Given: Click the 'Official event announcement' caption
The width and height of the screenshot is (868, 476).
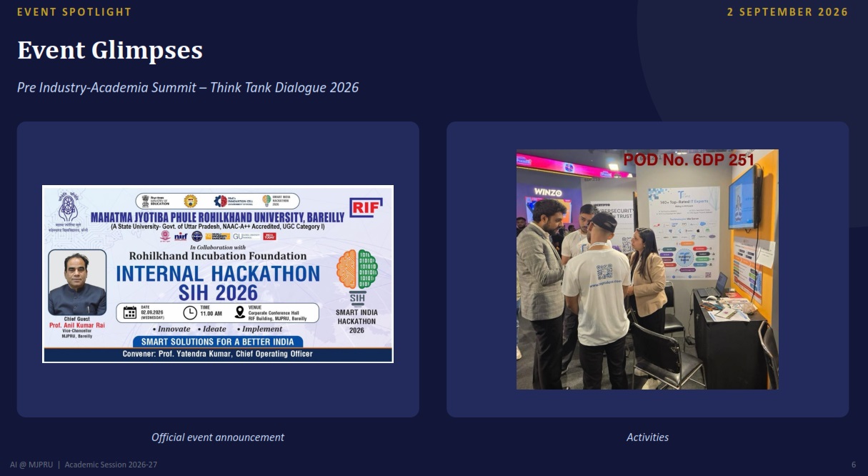Looking at the screenshot, I should [x=218, y=437].
